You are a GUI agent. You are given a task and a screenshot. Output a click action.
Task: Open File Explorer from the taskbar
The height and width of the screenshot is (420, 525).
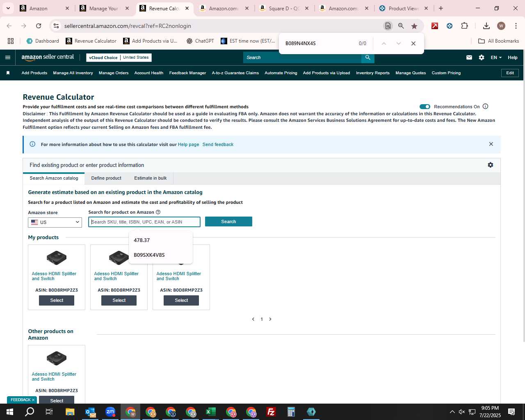70,412
